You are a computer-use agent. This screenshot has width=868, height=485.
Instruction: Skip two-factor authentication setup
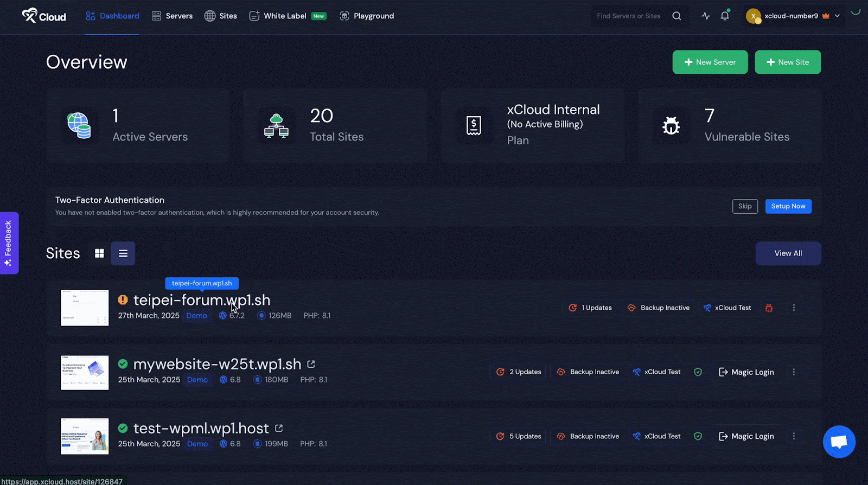pos(745,206)
